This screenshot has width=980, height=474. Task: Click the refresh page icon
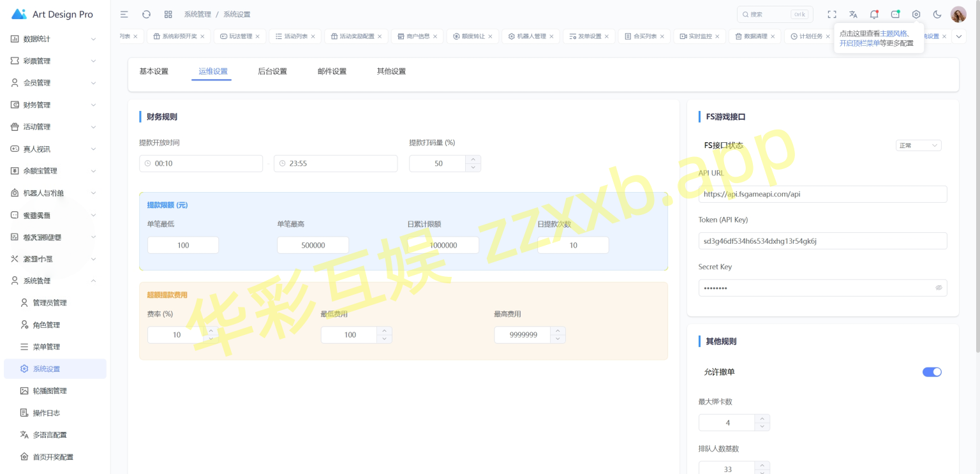coord(146,14)
